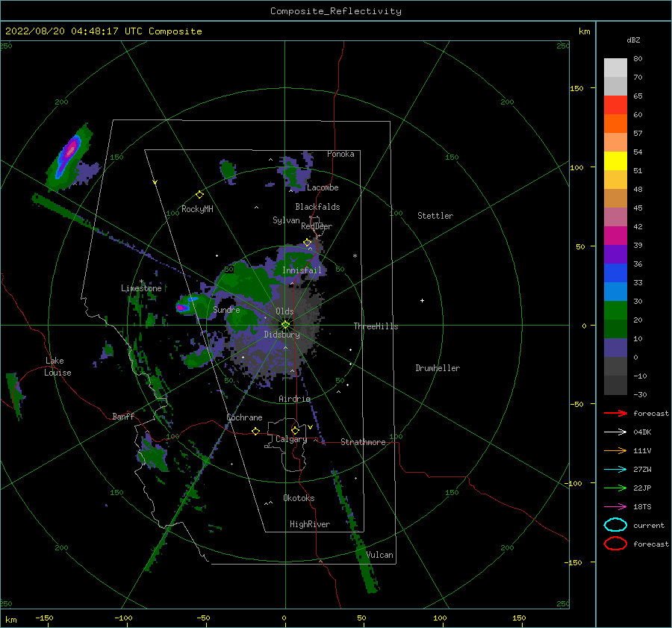Image resolution: width=672 pixels, height=628 pixels.
Task: Click the RedDeer label
Action: coord(317,226)
